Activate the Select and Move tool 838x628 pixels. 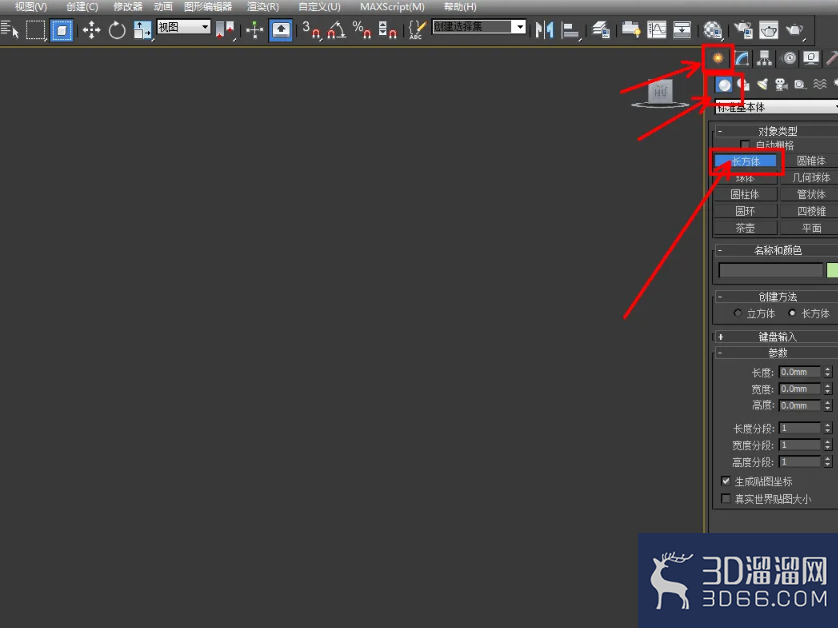click(91, 30)
